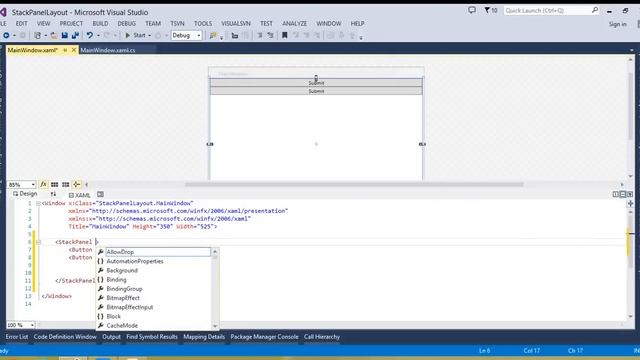Click the horizontal split pane icon

(x=623, y=194)
